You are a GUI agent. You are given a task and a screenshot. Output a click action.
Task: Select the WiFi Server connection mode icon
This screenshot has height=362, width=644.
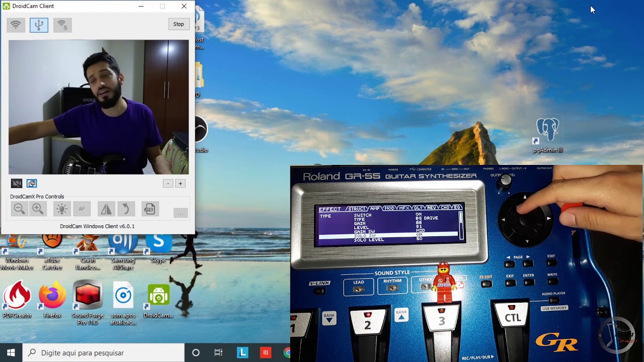(x=62, y=25)
